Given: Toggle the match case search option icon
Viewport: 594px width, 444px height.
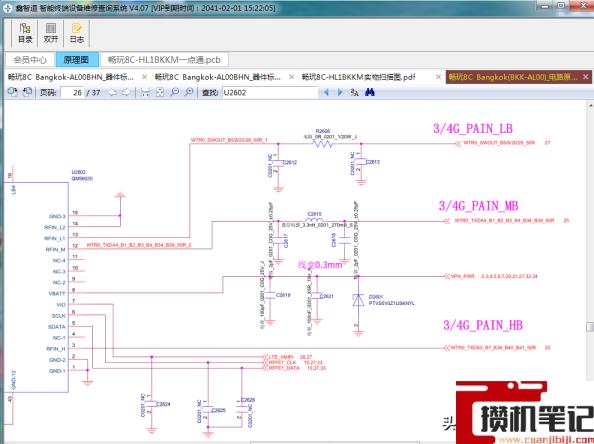Looking at the screenshot, I should tap(354, 92).
